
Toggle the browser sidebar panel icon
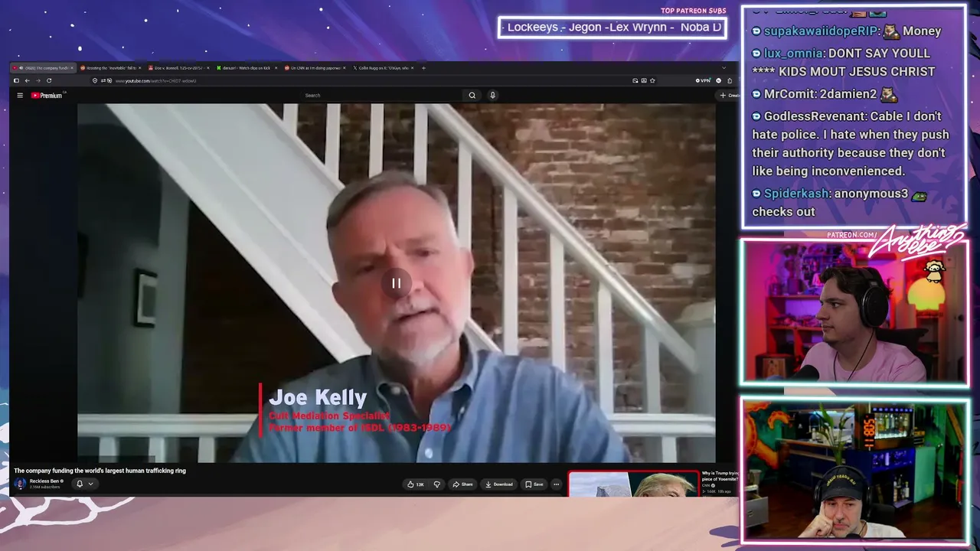16,80
